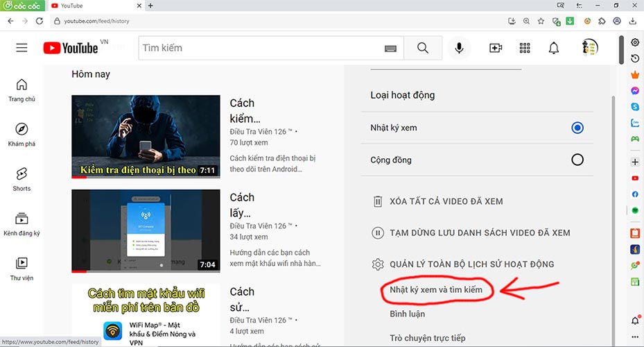
Task: Open the browser profile icon
Action: pyautogui.click(x=617, y=21)
